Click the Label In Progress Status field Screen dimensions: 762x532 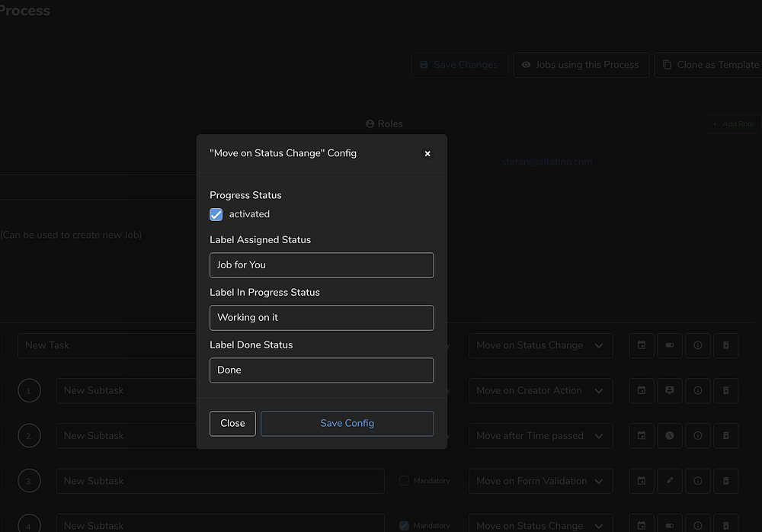[322, 318]
